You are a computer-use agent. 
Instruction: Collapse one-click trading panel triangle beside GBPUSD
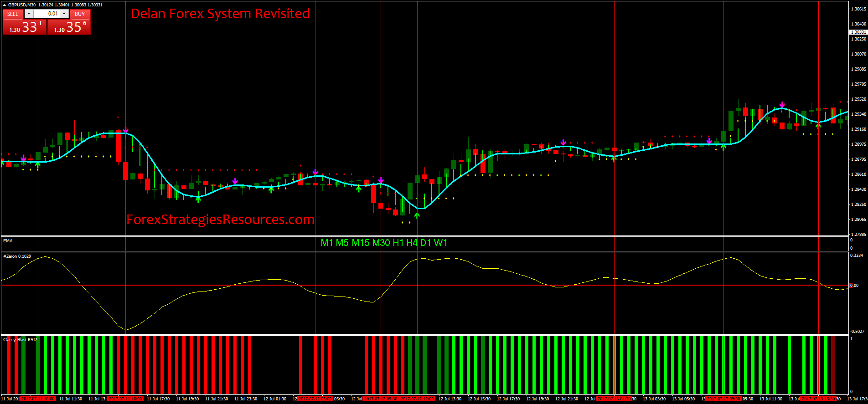click(x=5, y=5)
